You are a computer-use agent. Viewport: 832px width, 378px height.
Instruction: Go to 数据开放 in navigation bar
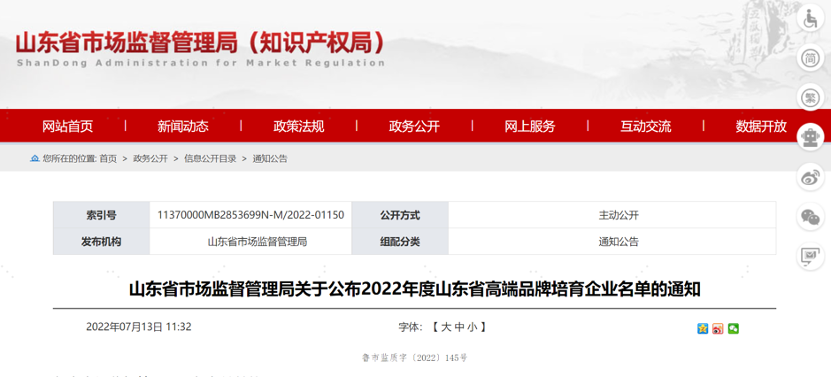point(761,126)
